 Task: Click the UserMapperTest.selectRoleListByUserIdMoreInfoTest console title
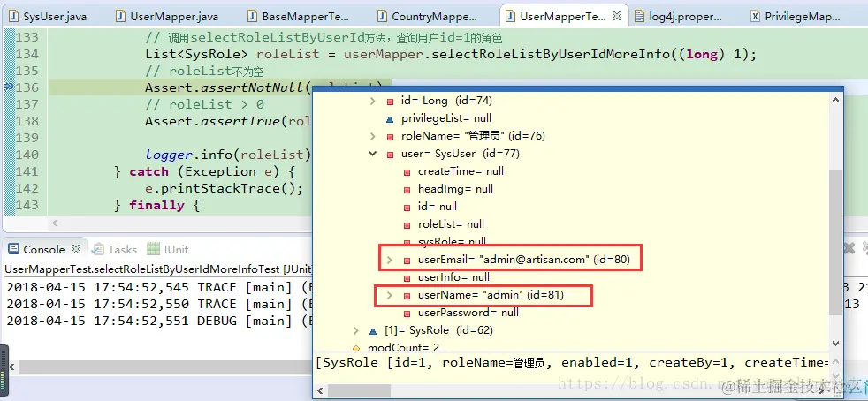(158, 269)
